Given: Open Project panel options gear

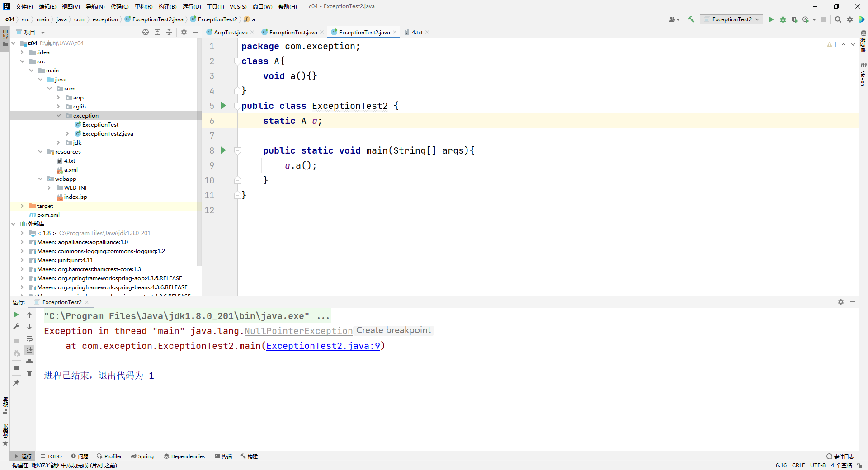Looking at the screenshot, I should (x=184, y=32).
